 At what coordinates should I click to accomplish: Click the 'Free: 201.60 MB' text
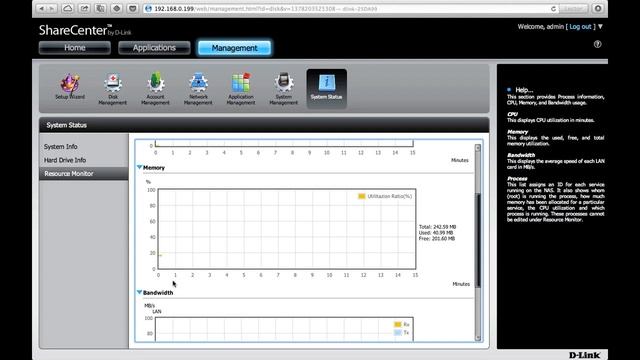coord(436,238)
